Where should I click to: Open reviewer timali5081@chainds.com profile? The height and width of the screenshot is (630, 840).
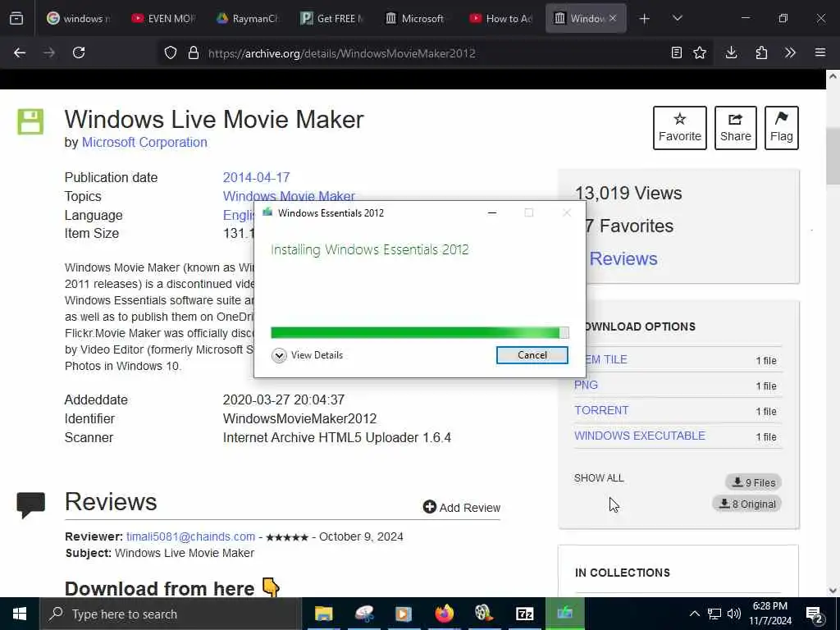click(190, 536)
